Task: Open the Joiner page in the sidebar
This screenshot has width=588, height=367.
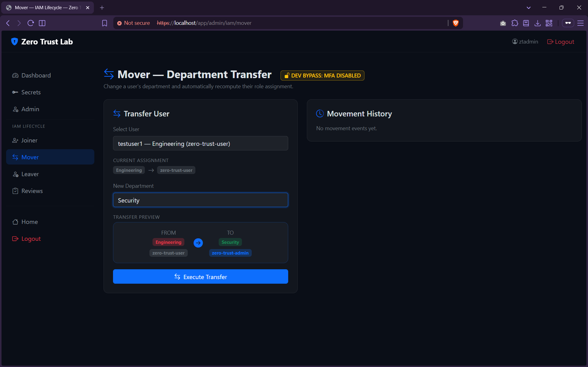Action: (29, 140)
